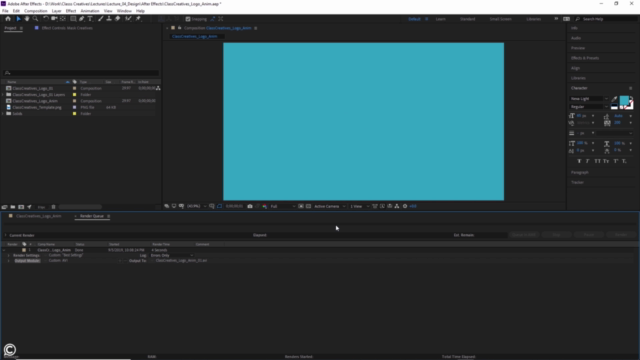Select the Eraser tool
Image resolution: width=640 pixels, height=360 pixels.
pyautogui.click(x=118, y=19)
